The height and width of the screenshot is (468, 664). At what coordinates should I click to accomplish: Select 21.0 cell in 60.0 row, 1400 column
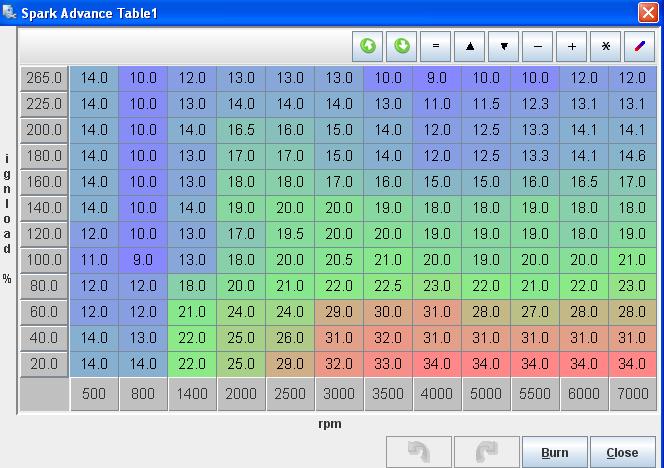coord(192,312)
